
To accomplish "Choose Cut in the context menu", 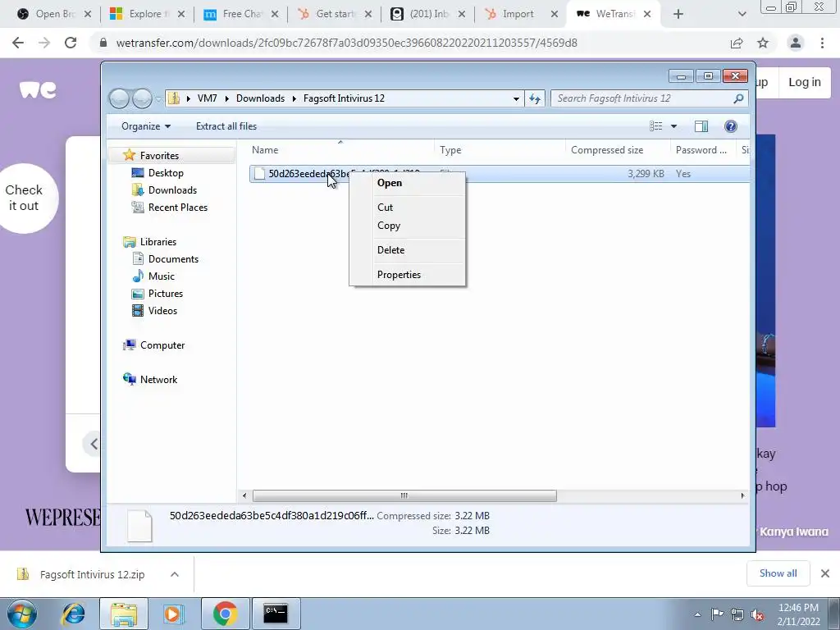I will pos(385,208).
